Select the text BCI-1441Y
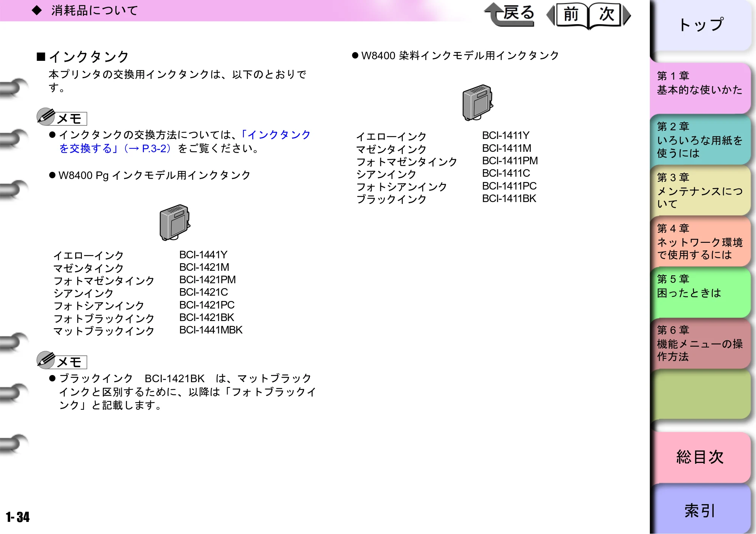 tap(203, 255)
